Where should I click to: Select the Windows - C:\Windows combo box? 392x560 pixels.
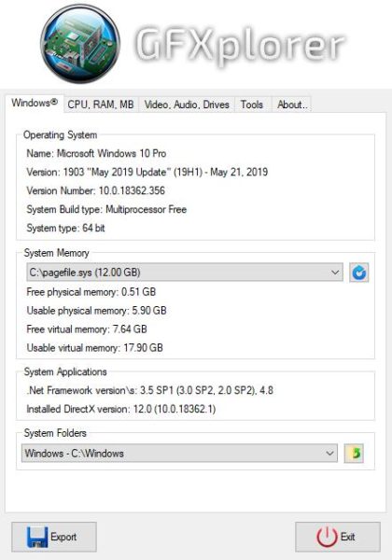click(x=179, y=454)
